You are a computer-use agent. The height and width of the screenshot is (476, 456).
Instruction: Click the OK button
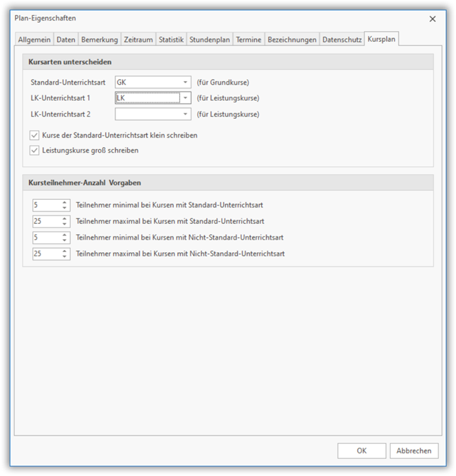point(361,451)
